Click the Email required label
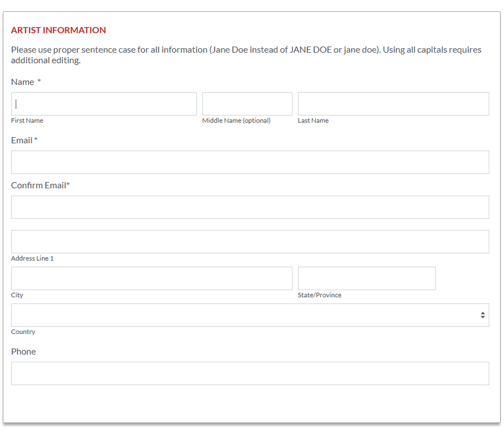Screen dimensions: 504x440 click(x=24, y=141)
